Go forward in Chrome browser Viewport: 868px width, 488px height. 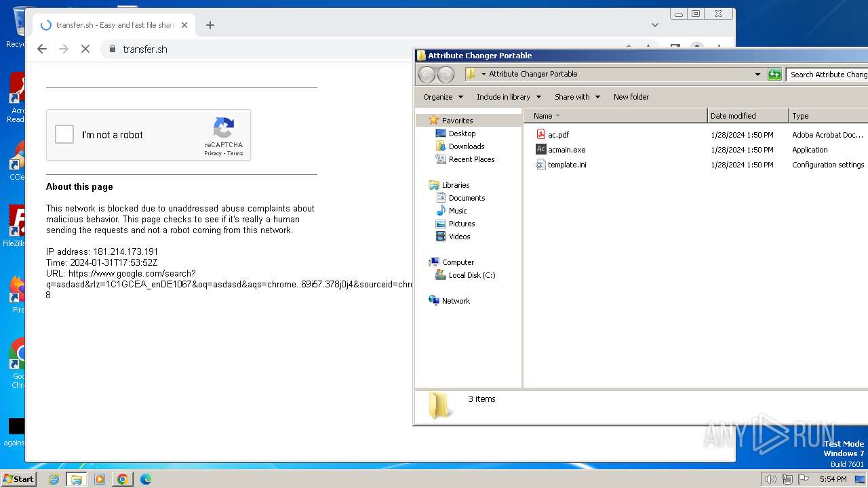click(64, 49)
